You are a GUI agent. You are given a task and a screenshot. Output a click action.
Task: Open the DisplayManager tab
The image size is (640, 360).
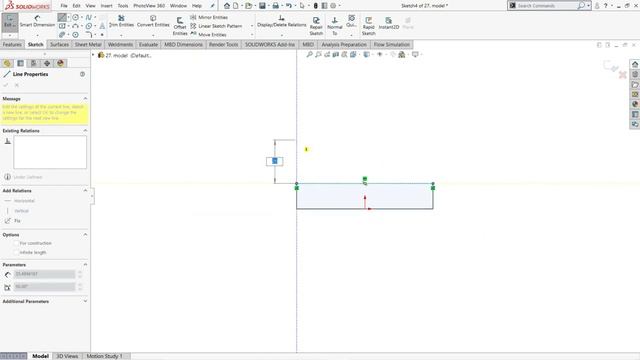click(x=60, y=63)
